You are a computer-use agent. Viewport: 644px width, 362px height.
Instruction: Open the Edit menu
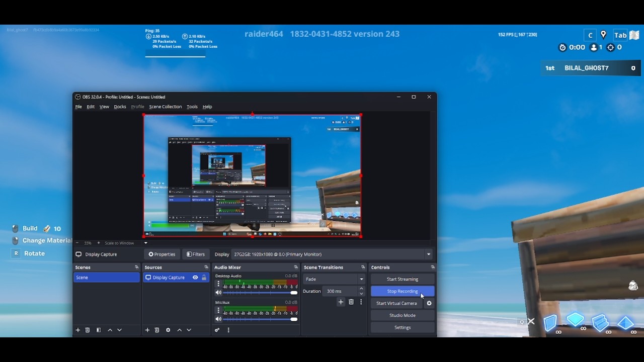coord(91,107)
